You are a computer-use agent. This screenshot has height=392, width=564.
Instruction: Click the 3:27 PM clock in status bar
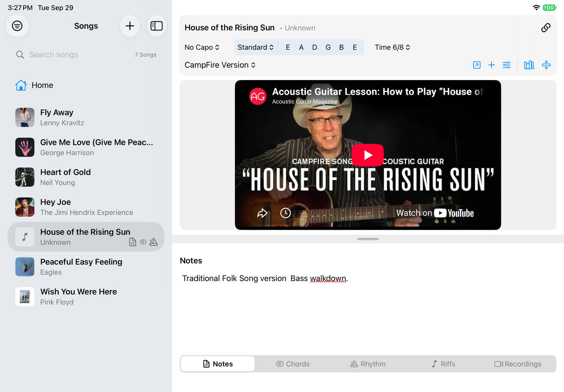click(20, 8)
